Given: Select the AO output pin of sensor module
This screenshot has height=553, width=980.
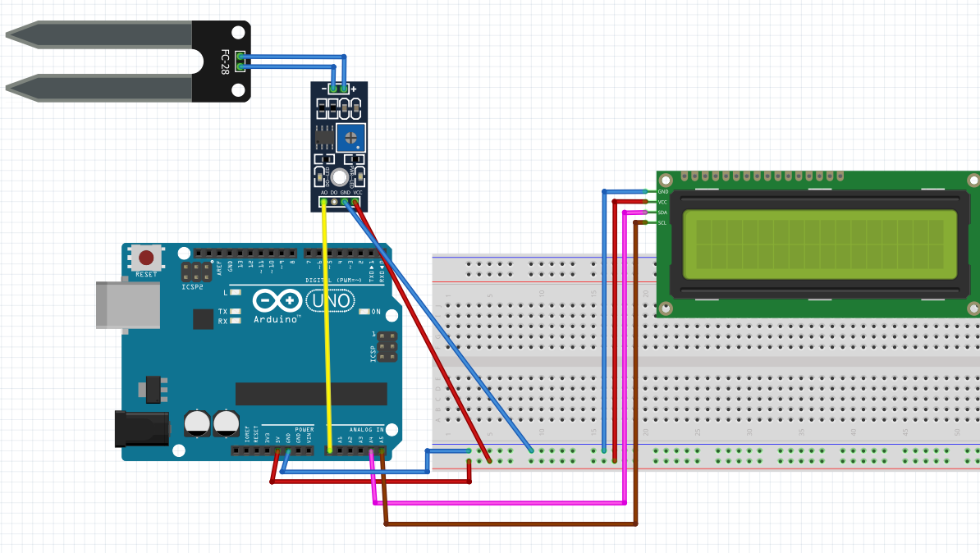Looking at the screenshot, I should 323,200.
